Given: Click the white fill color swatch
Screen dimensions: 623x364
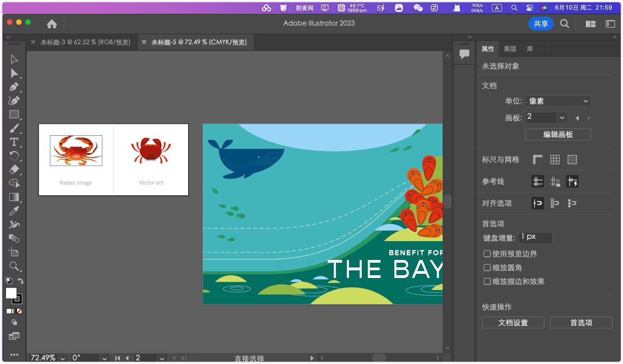Looking at the screenshot, I should [11, 293].
